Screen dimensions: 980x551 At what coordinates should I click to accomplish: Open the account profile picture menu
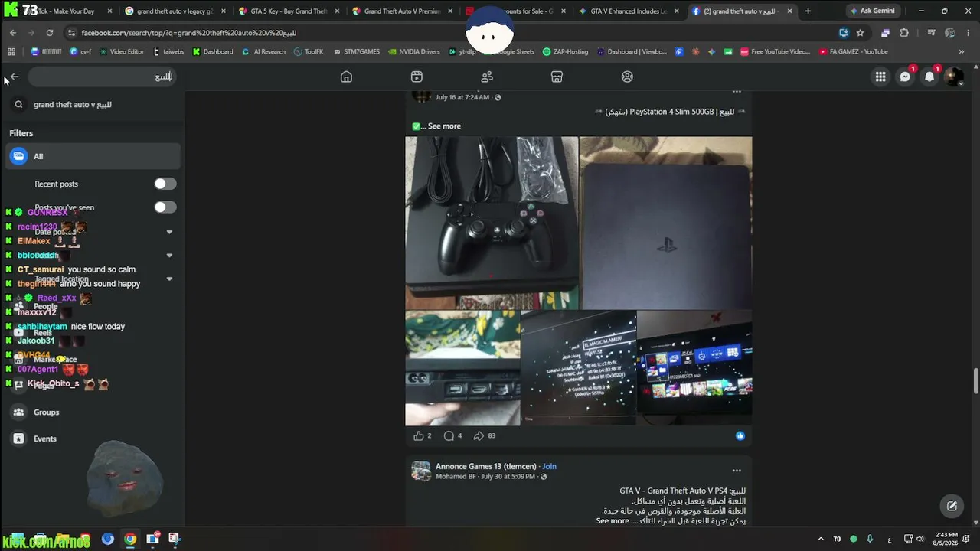(x=954, y=77)
